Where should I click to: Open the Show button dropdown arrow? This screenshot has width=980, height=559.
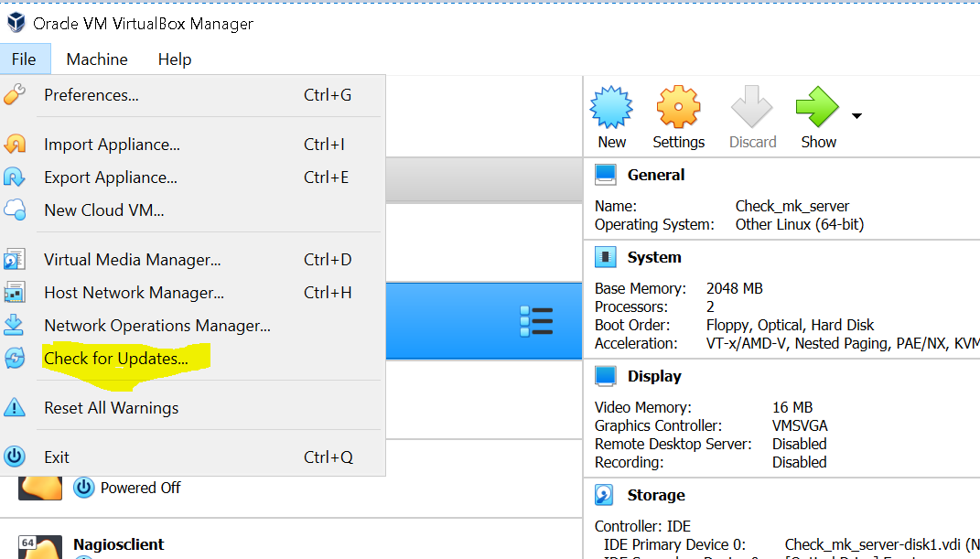pyautogui.click(x=856, y=116)
